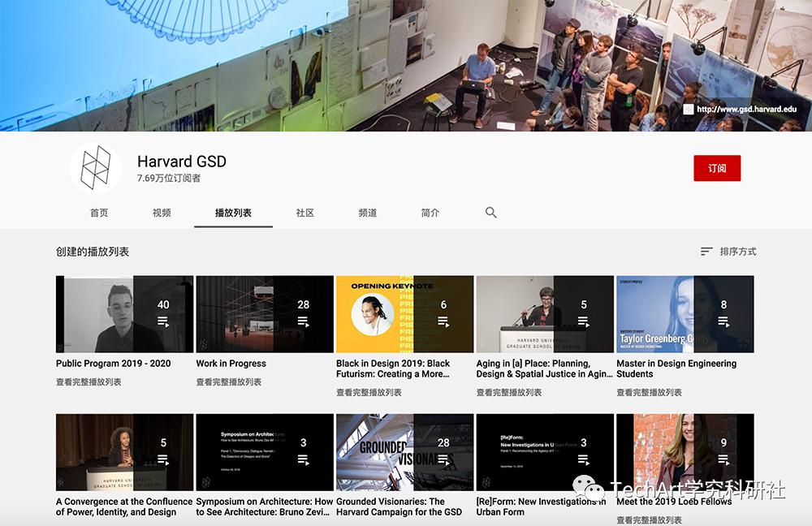
Task: Open the 排序方式 sort dropdown
Action: [728, 252]
